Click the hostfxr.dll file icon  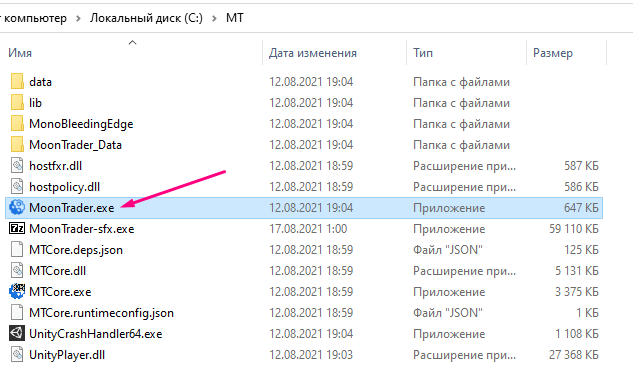[17, 165]
